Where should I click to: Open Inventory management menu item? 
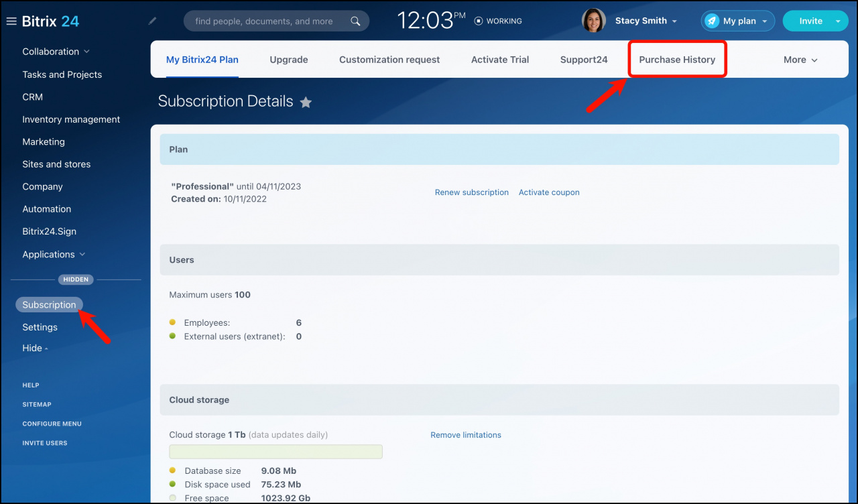(x=71, y=119)
